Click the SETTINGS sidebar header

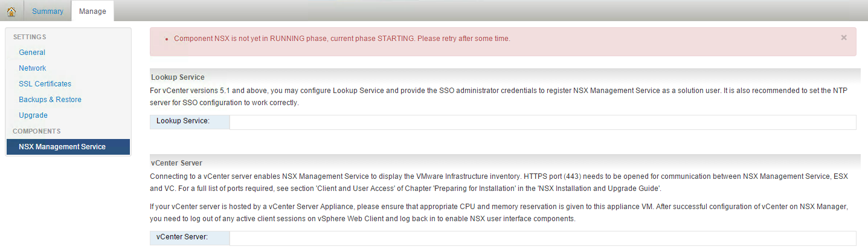coord(30,37)
